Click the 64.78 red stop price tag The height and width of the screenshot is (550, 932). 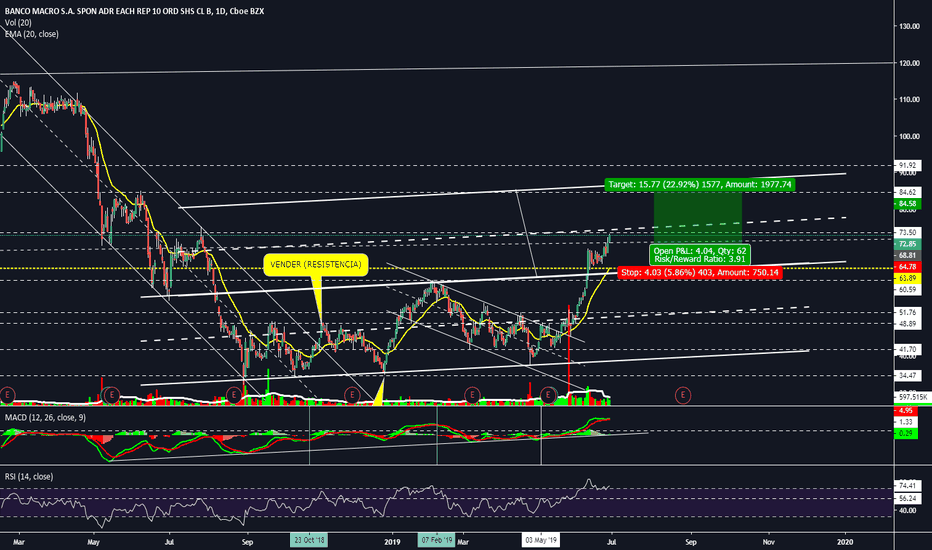907,266
